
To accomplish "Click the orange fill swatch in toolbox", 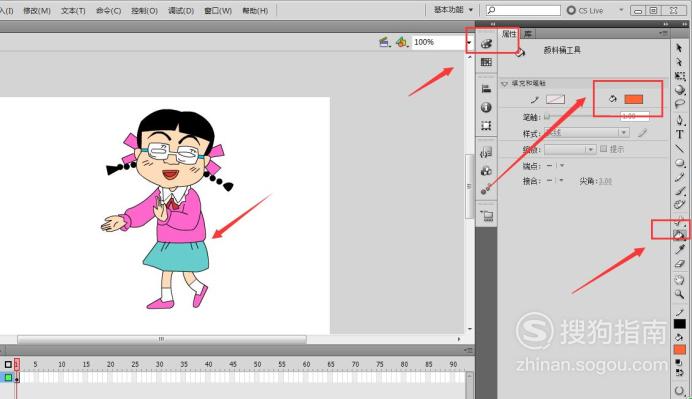I will pos(680,350).
